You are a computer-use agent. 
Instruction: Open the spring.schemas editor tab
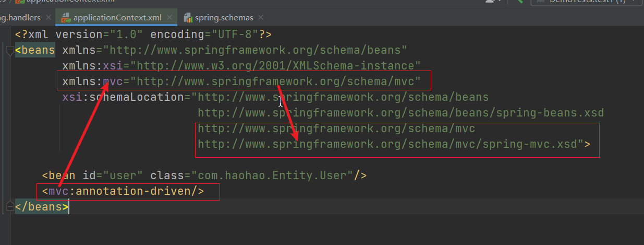224,17
